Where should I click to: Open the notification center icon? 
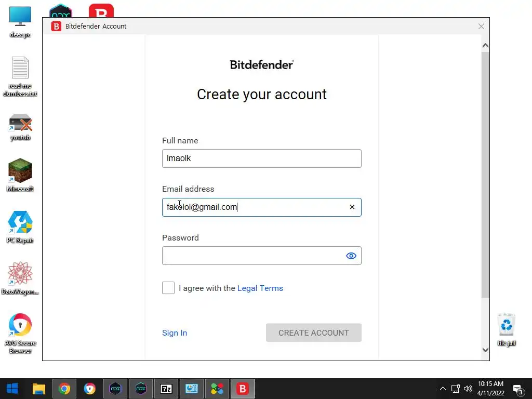[x=518, y=389]
